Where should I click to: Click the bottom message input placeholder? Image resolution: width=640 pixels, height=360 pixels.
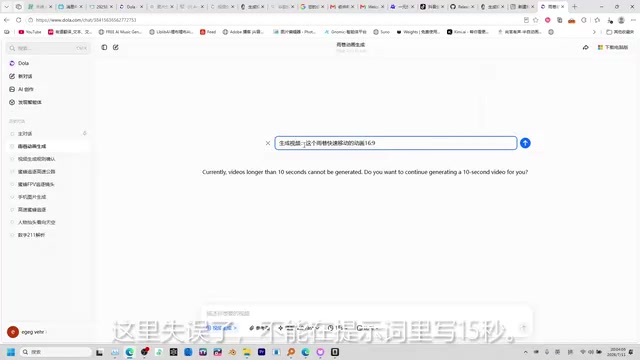(x=228, y=313)
